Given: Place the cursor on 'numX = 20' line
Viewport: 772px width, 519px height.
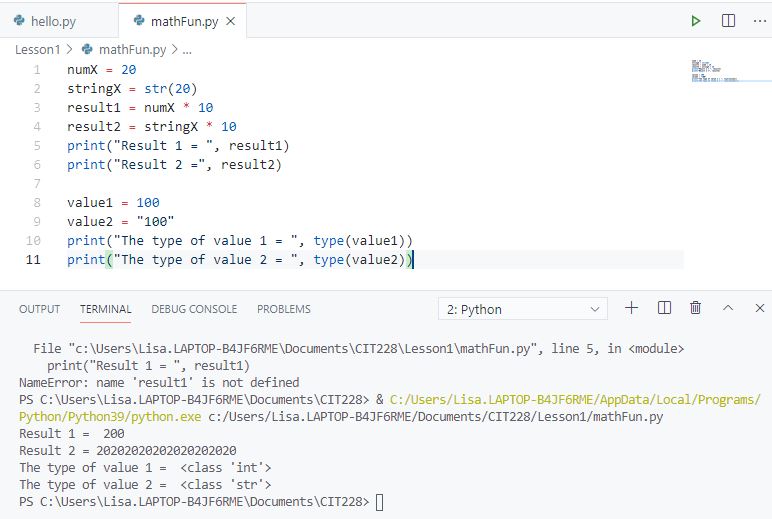Looking at the screenshot, I should point(101,70).
